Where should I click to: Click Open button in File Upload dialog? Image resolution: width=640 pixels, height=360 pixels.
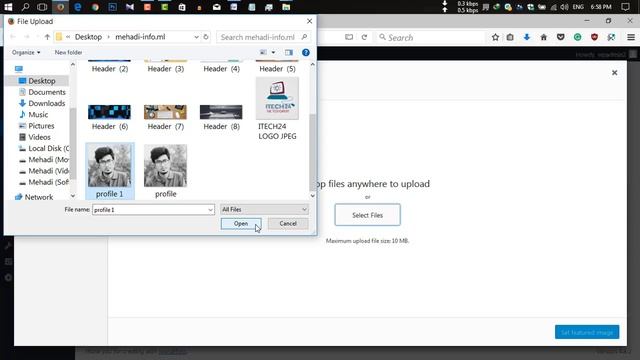(x=241, y=224)
